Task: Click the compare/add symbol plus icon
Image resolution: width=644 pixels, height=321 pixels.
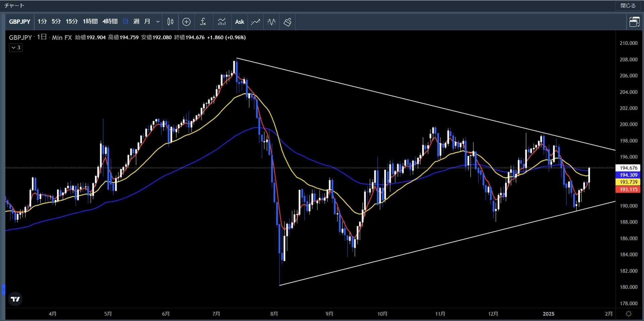Action: (x=186, y=22)
